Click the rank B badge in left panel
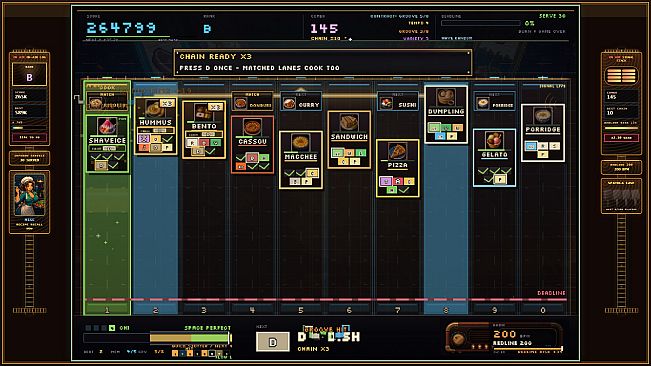 click(x=29, y=75)
